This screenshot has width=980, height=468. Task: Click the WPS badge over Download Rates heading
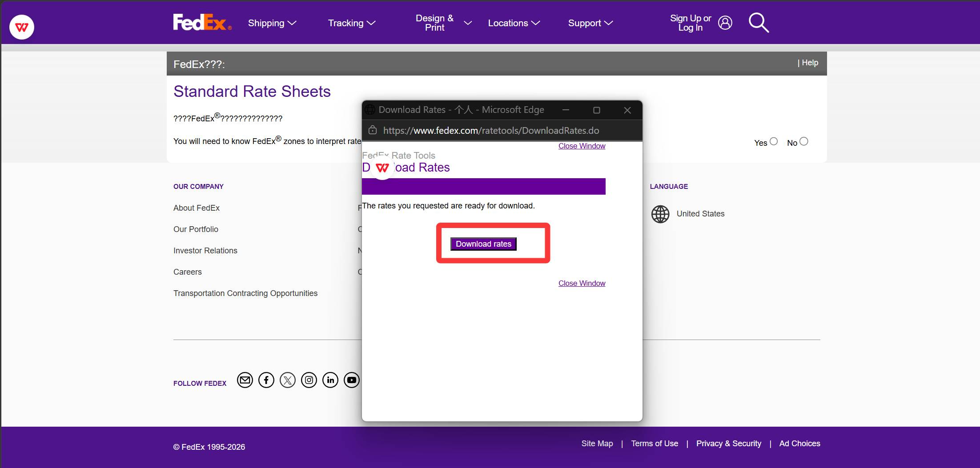(382, 168)
